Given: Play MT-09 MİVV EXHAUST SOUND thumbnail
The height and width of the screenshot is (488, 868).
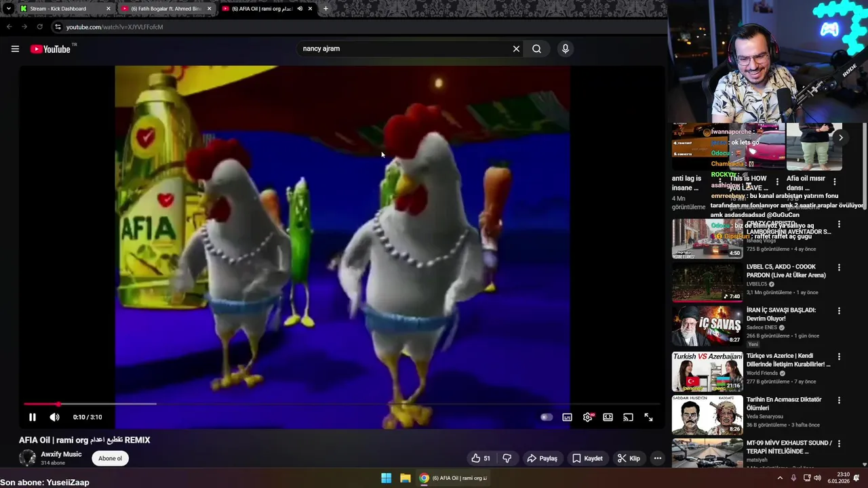Looking at the screenshot, I should [707, 453].
